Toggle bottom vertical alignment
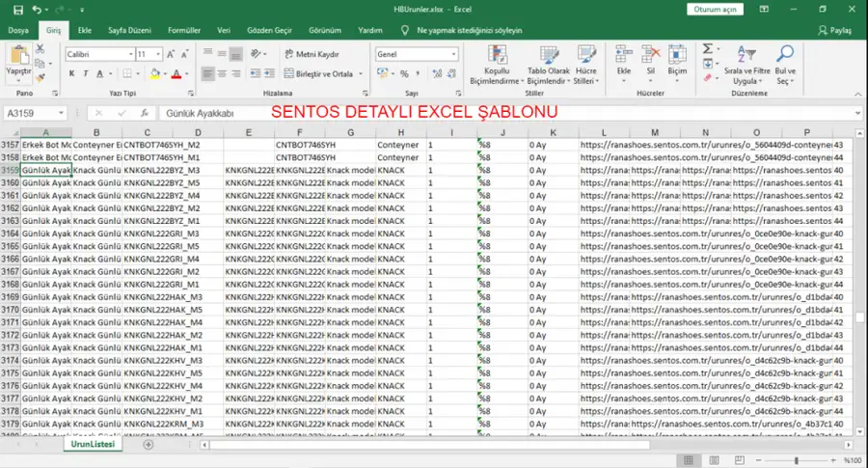 point(236,54)
